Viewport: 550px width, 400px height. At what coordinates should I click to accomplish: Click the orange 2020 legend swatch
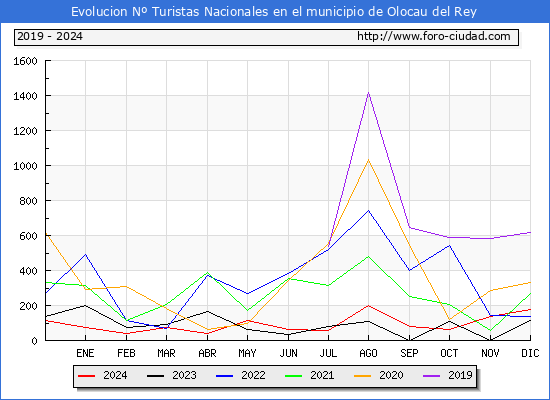click(363, 376)
